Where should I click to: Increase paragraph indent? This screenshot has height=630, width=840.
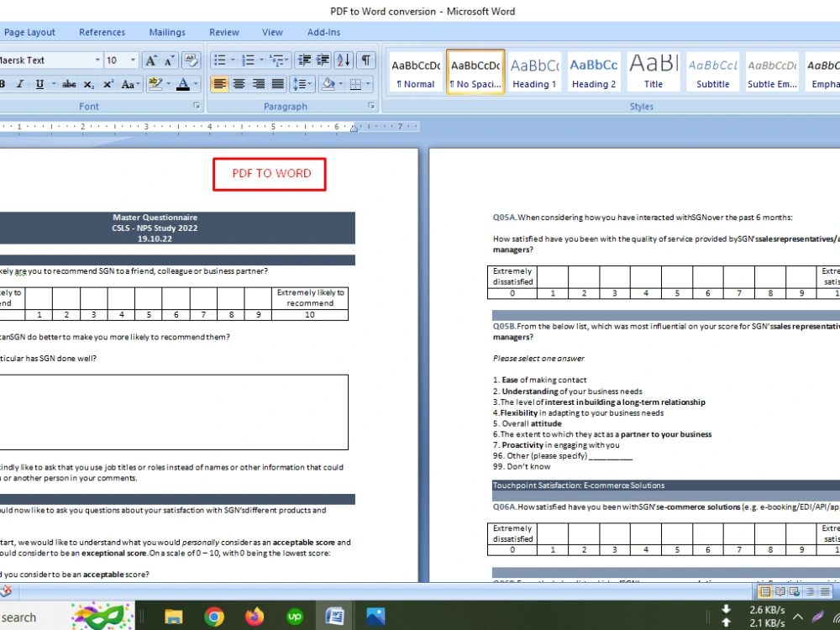323,60
